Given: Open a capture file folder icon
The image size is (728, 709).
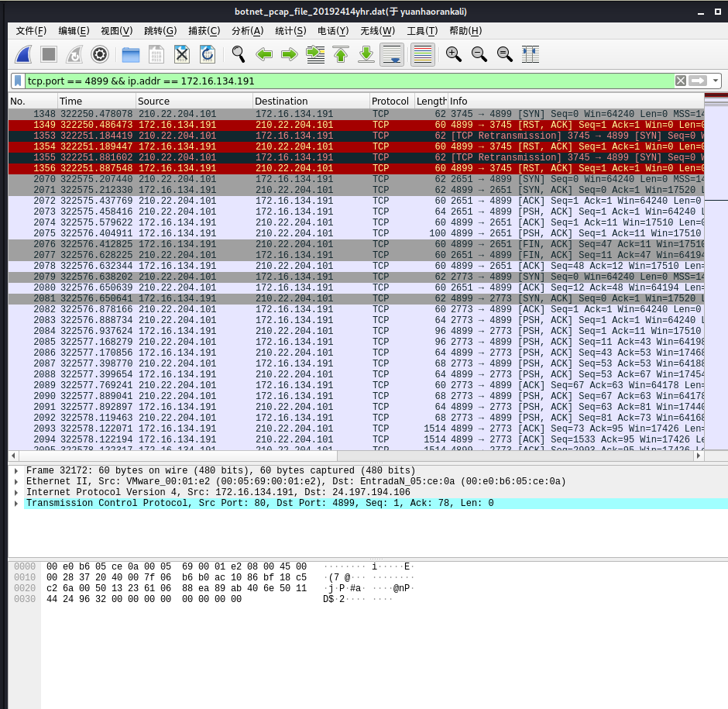Looking at the screenshot, I should (130, 54).
